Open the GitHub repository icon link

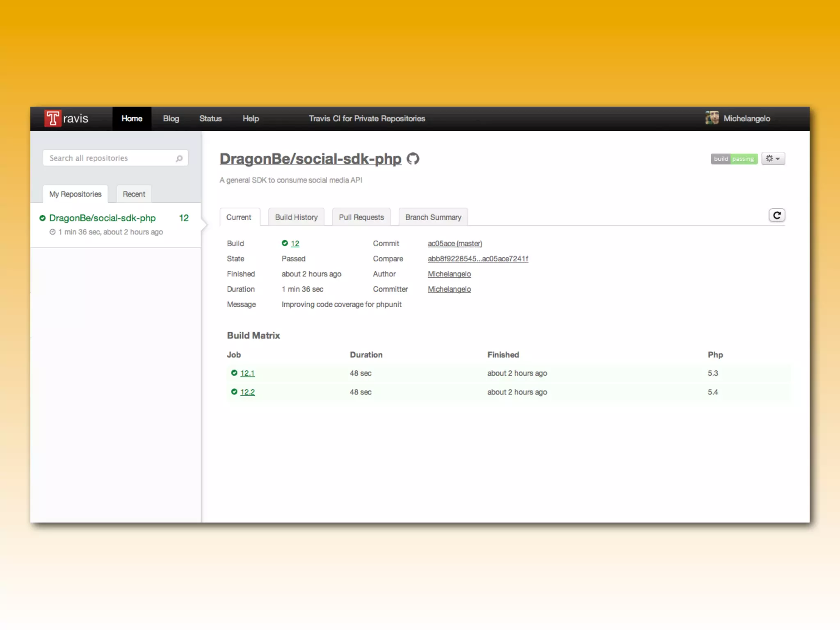point(413,159)
